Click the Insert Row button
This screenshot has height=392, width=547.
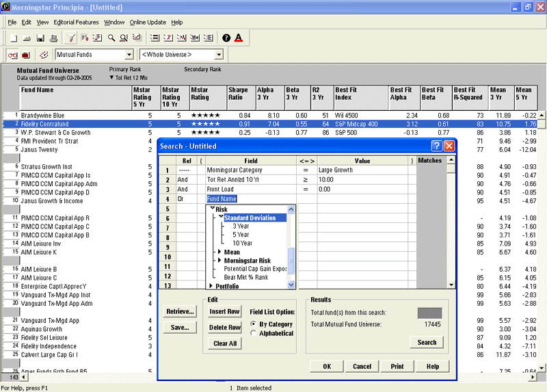(224, 312)
